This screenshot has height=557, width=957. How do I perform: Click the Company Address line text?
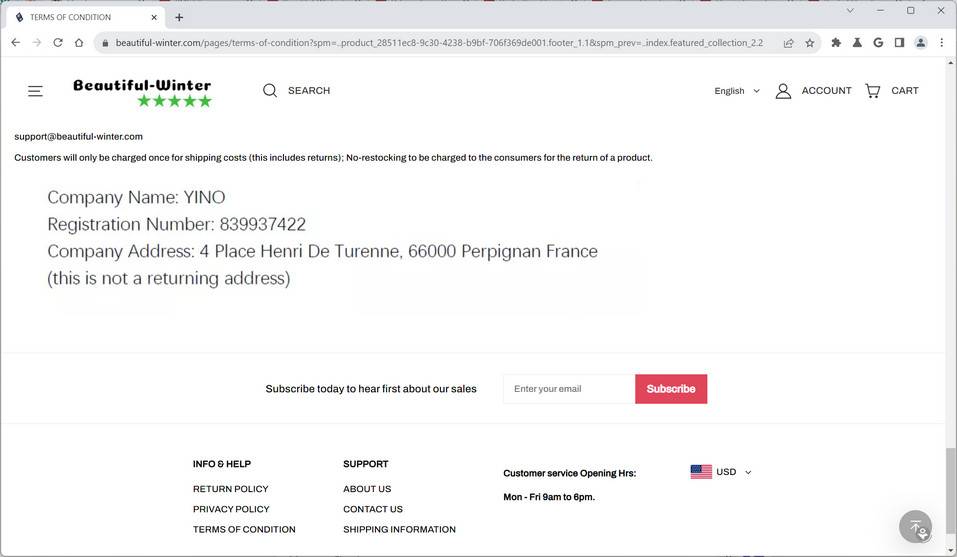pyautogui.click(x=322, y=251)
